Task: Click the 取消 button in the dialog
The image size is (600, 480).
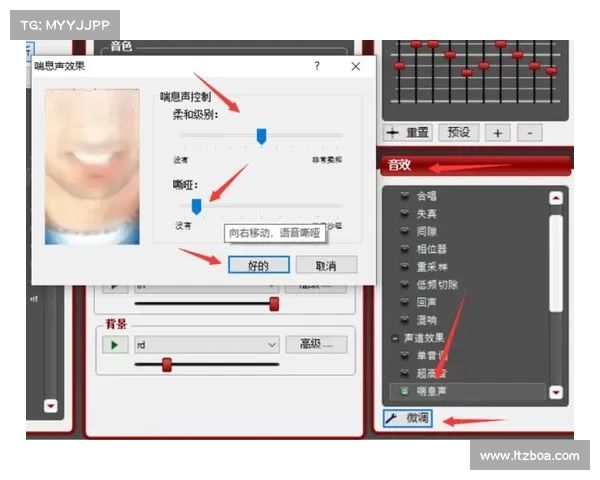Action: [326, 265]
